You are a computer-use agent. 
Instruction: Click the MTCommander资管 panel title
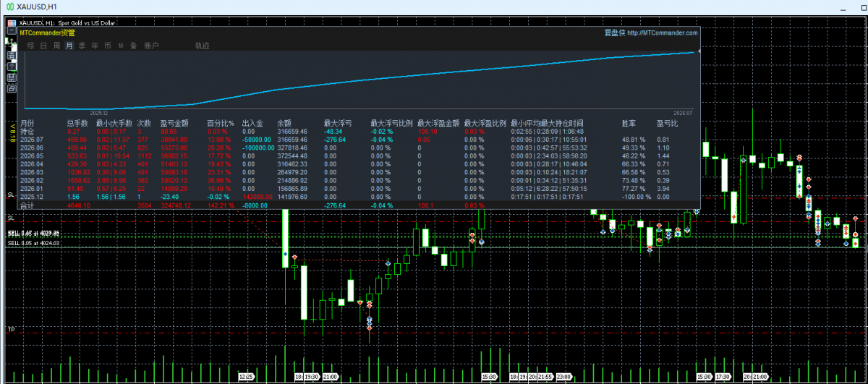(x=47, y=33)
